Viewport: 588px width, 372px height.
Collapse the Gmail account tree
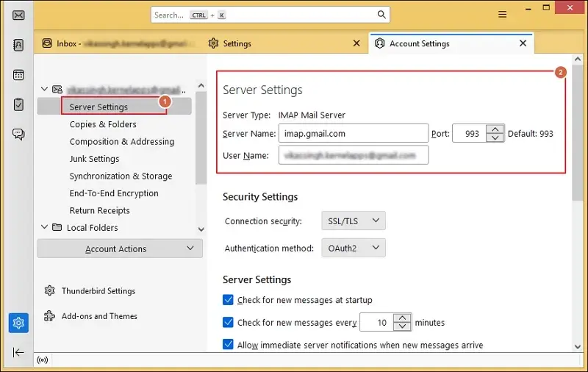coord(44,89)
